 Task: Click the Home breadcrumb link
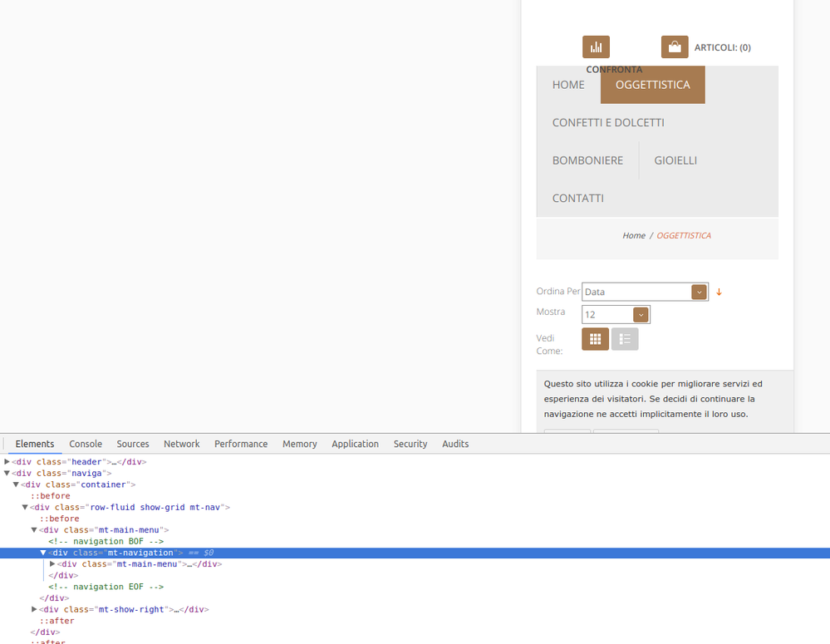pyautogui.click(x=634, y=236)
